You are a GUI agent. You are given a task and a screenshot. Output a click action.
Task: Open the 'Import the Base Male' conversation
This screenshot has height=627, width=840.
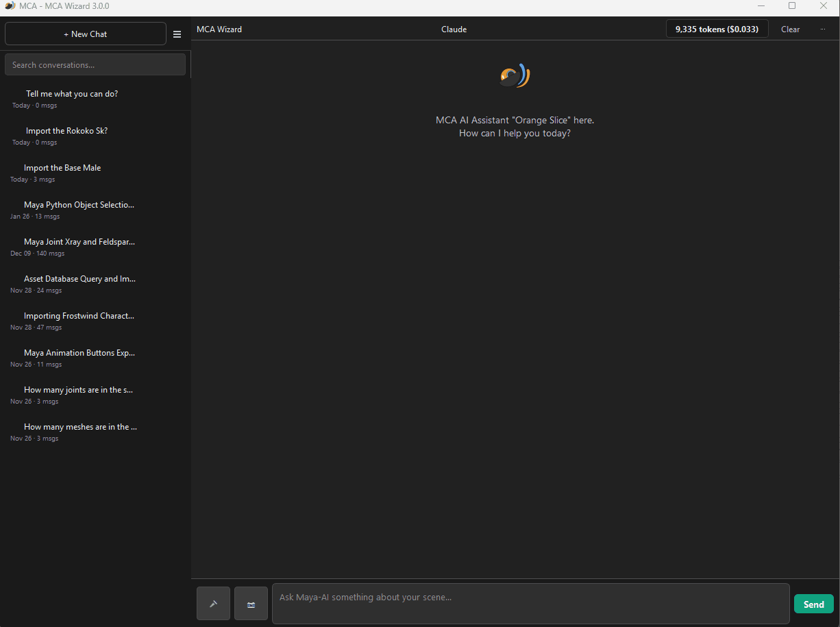(x=95, y=173)
